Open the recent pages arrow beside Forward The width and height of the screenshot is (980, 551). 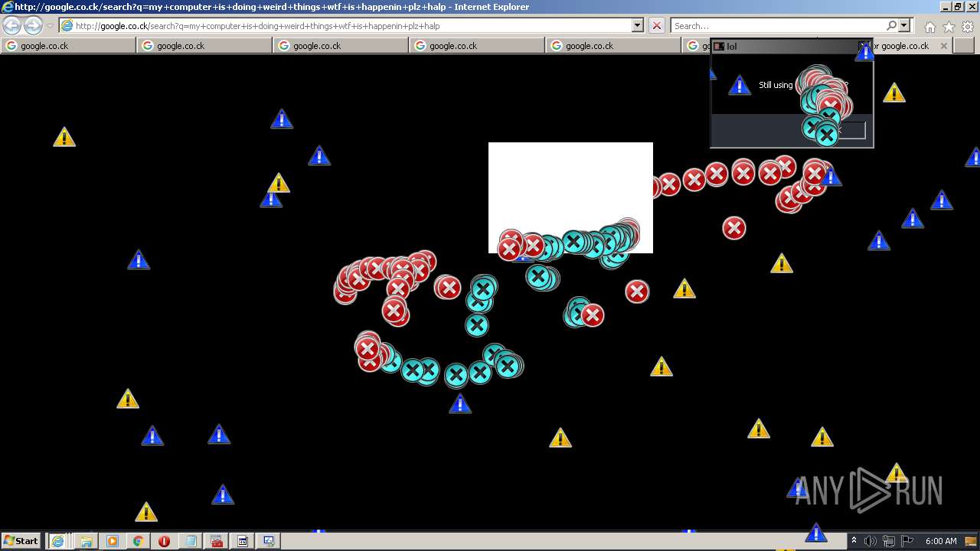(x=50, y=26)
